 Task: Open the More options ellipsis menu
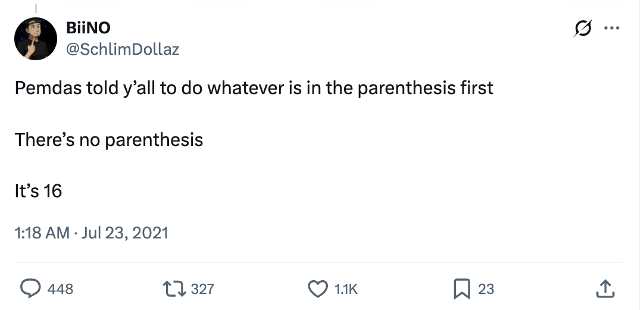point(611,29)
